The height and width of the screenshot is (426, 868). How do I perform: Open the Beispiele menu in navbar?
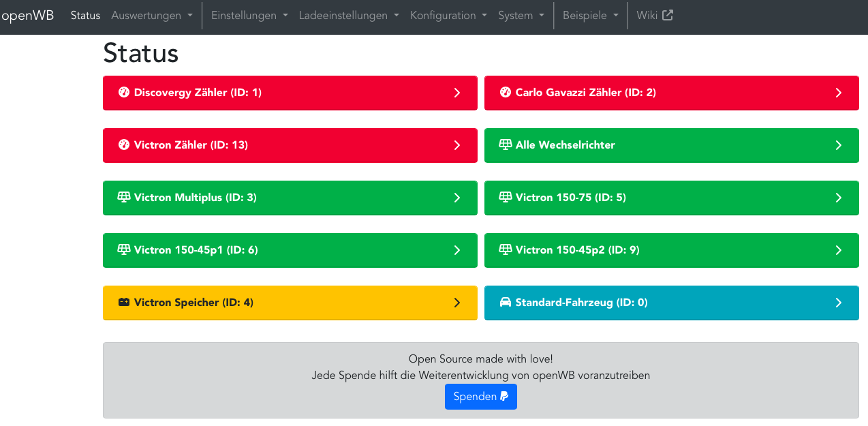[x=591, y=16]
